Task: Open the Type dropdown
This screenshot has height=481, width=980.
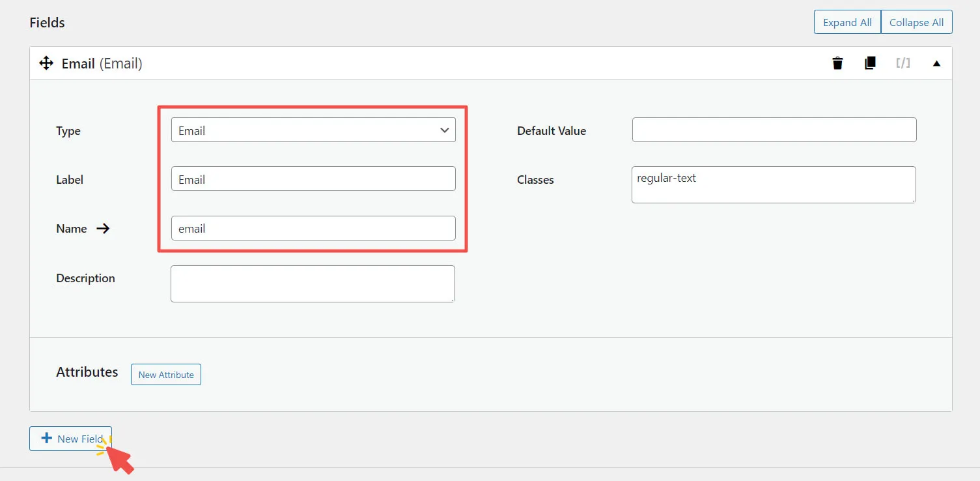Action: pyautogui.click(x=313, y=130)
